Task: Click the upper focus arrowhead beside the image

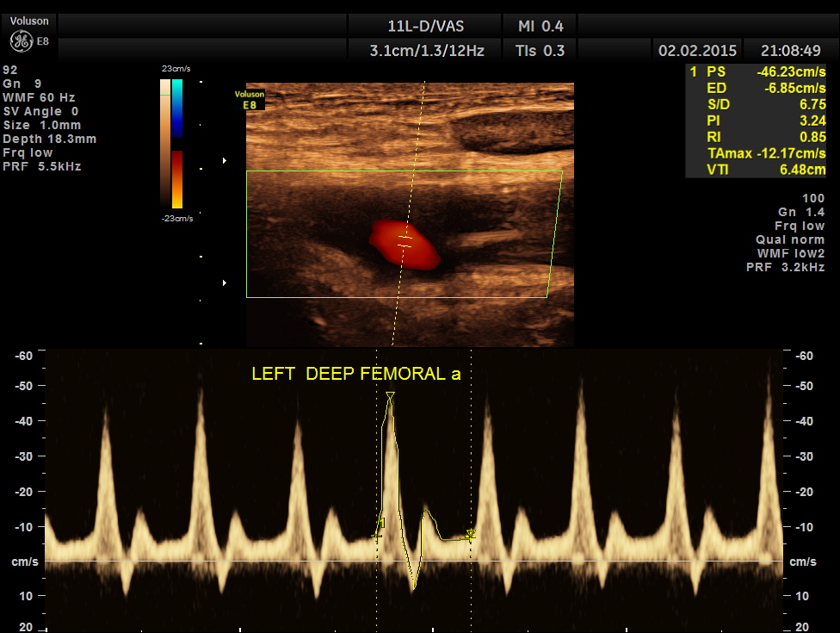Action: tap(225, 160)
